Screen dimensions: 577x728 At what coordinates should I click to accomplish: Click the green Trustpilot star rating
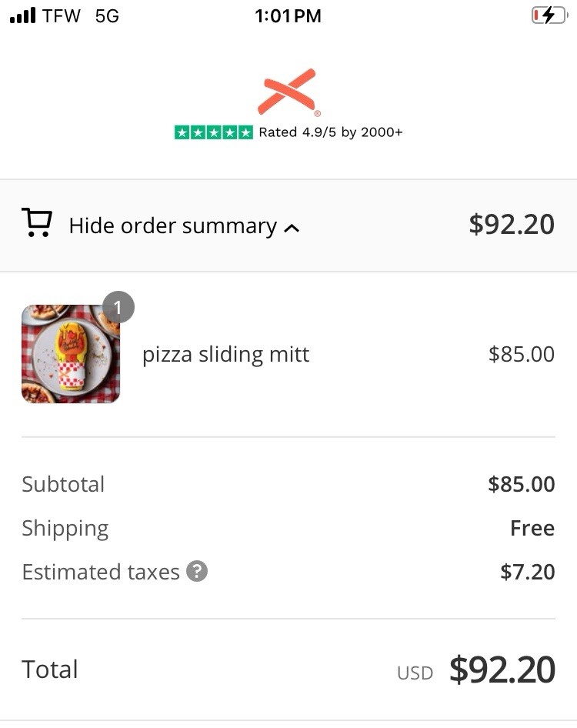coord(213,132)
